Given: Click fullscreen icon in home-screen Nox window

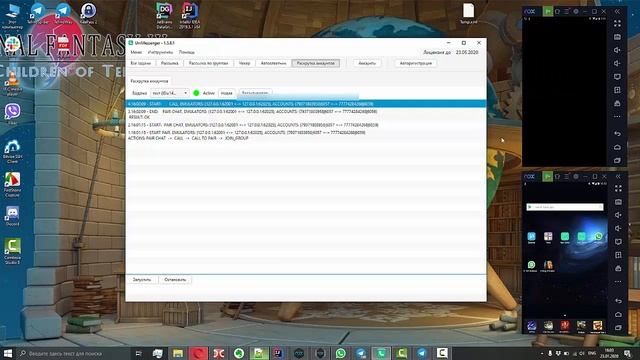Looking at the screenshot, I should click(618, 189).
